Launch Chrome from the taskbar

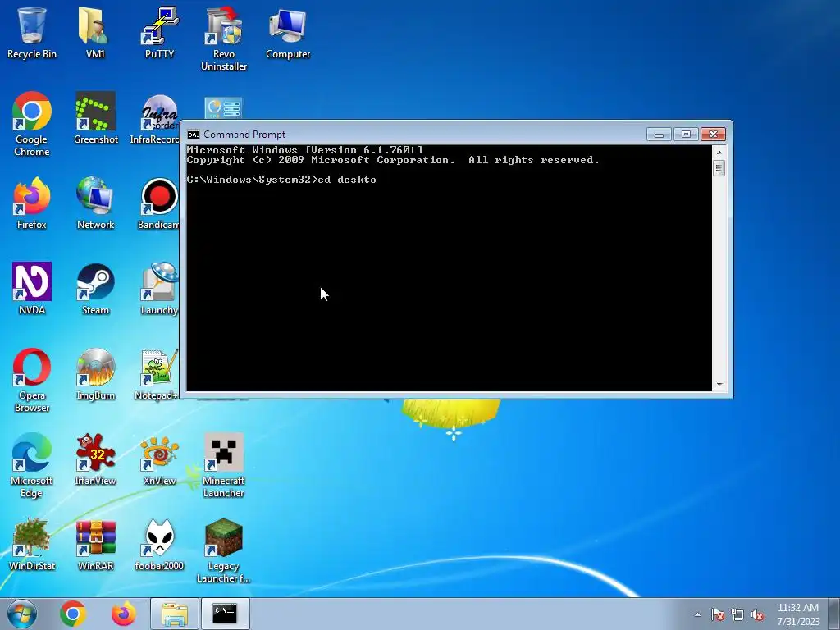(73, 614)
